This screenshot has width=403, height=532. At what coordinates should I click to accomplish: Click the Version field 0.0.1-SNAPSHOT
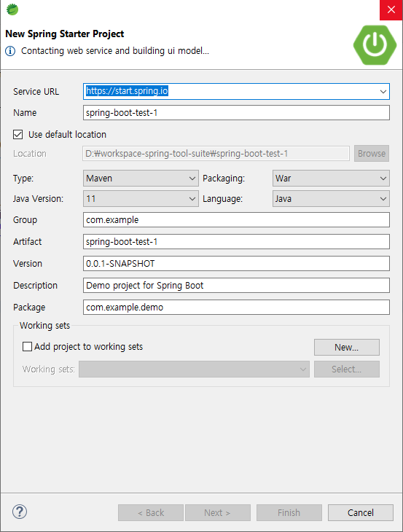[236, 264]
